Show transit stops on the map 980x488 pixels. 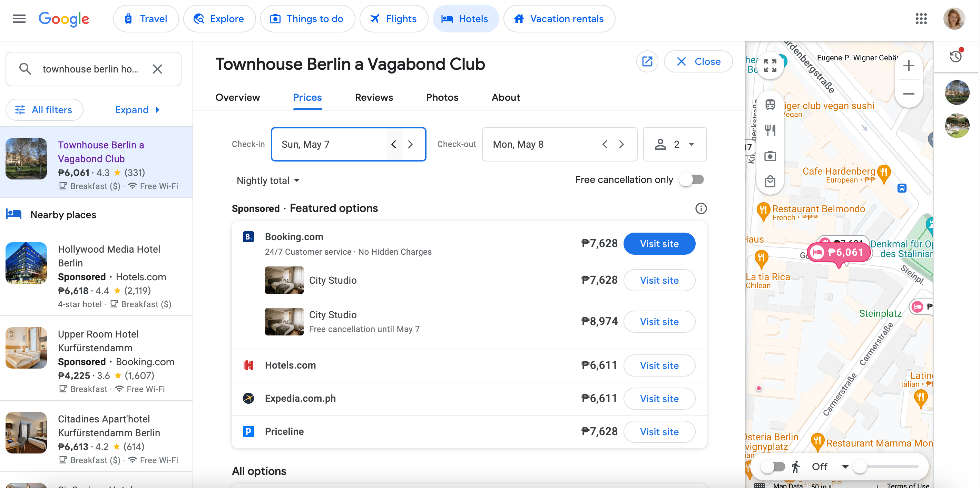tap(770, 105)
